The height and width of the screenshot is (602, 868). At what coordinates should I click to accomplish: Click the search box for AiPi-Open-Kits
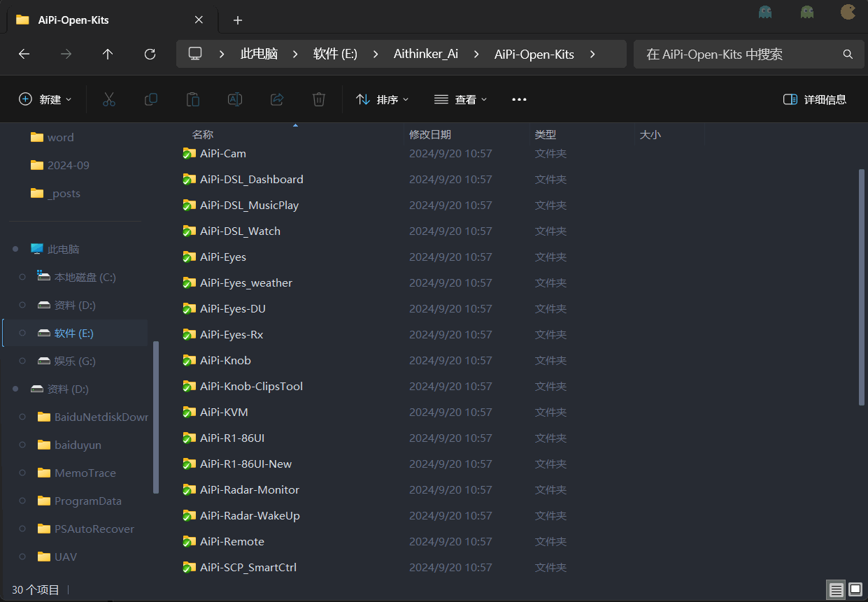[748, 54]
